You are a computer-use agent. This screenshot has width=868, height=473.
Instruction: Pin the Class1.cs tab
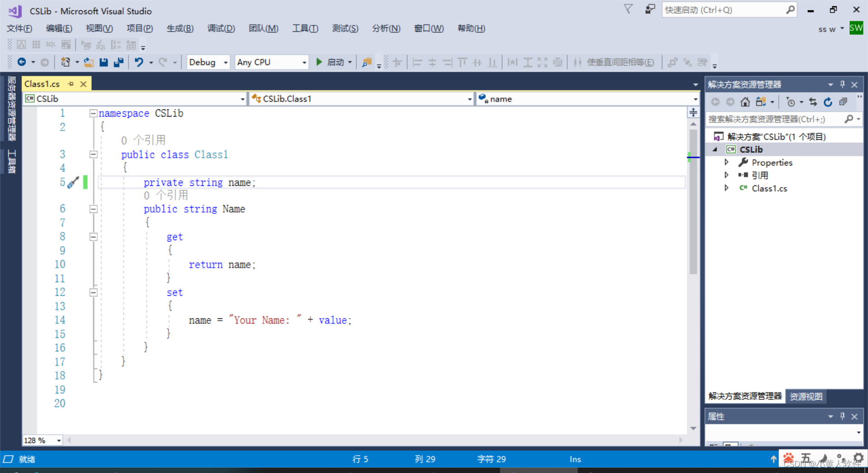pyautogui.click(x=71, y=84)
